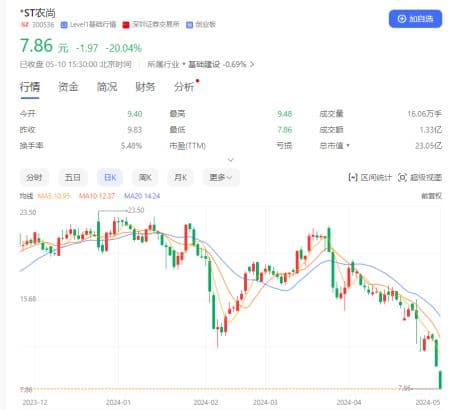Screen dimensions: 454x410
Task: Open the 分析 tab
Action: pos(184,87)
